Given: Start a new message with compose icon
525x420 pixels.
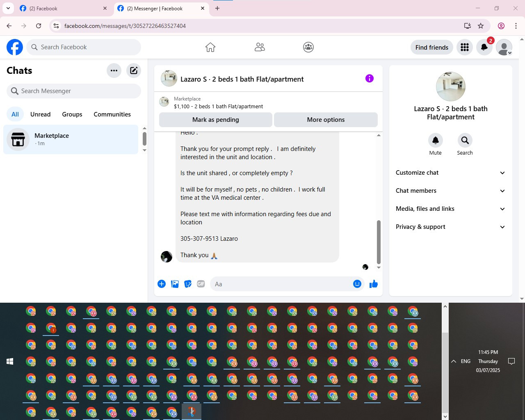Looking at the screenshot, I should coord(134,71).
